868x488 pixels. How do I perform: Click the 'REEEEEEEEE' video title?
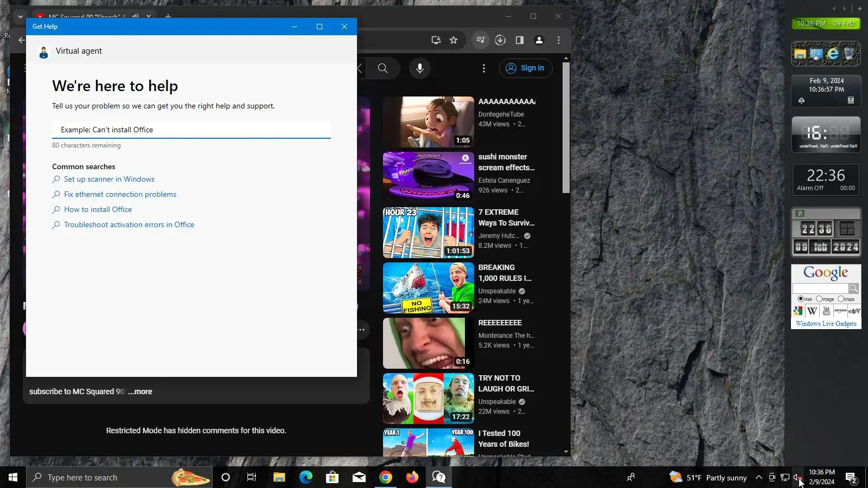(x=500, y=323)
